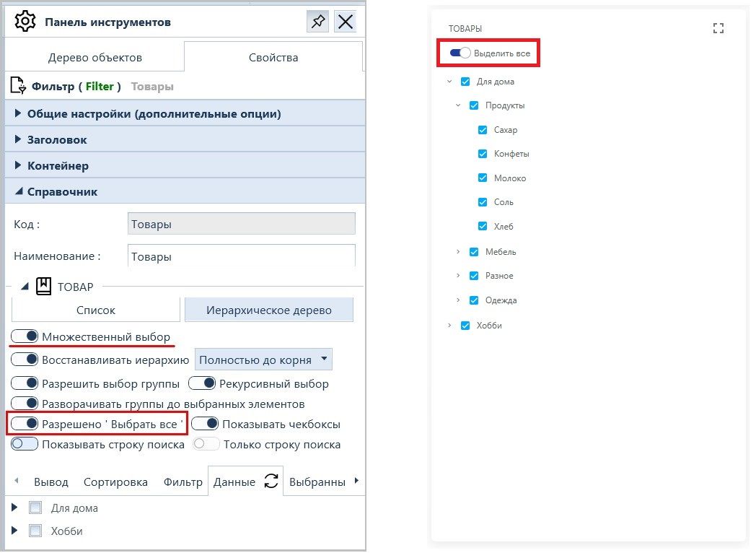Uncheck Конфеты checkbox

coord(483,154)
